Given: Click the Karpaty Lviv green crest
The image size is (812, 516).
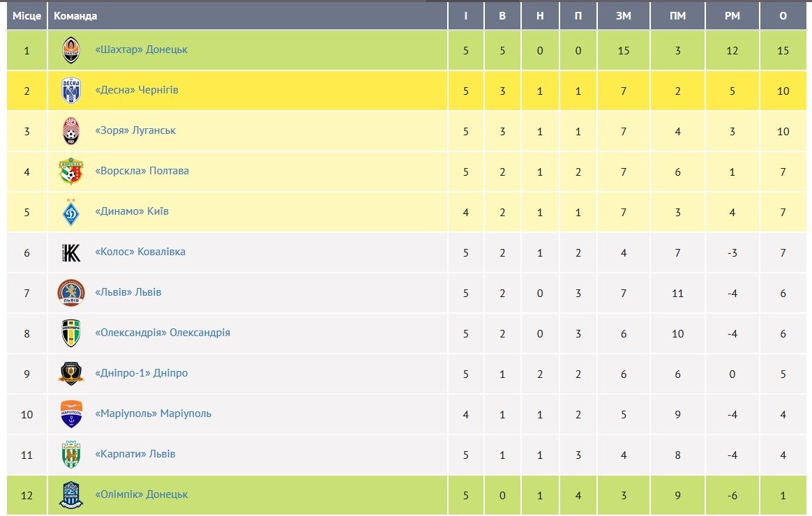Looking at the screenshot, I should (x=71, y=455).
